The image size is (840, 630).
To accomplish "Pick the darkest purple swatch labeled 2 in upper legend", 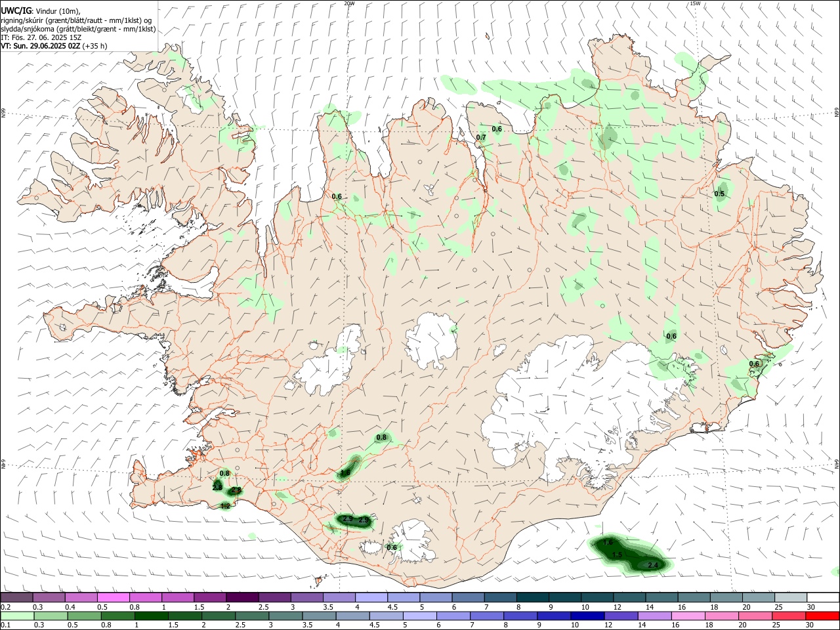I will [x=241, y=598].
